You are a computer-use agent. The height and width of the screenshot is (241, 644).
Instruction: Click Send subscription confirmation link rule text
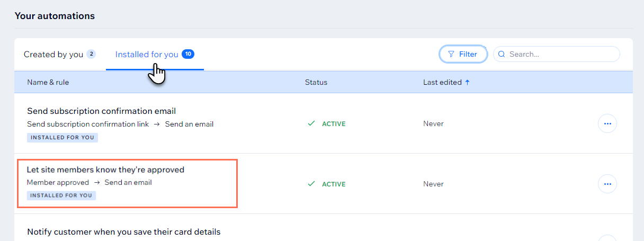[88, 124]
